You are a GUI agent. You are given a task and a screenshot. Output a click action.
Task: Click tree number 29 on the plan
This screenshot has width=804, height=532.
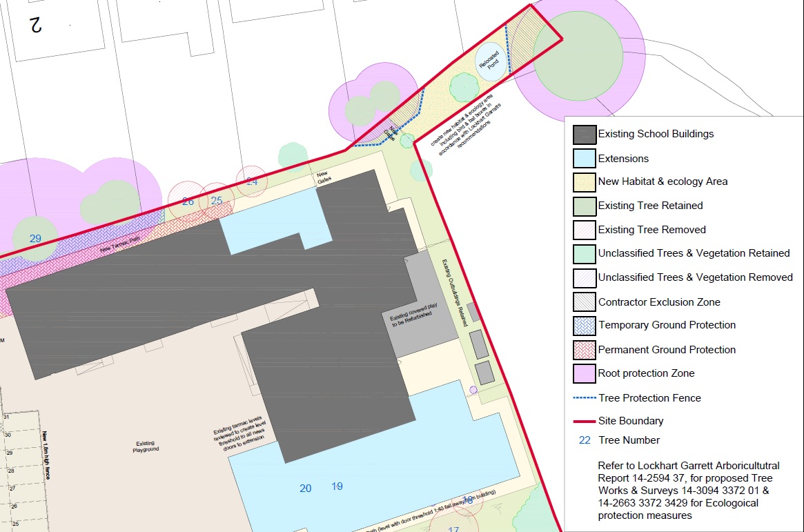[x=35, y=239]
